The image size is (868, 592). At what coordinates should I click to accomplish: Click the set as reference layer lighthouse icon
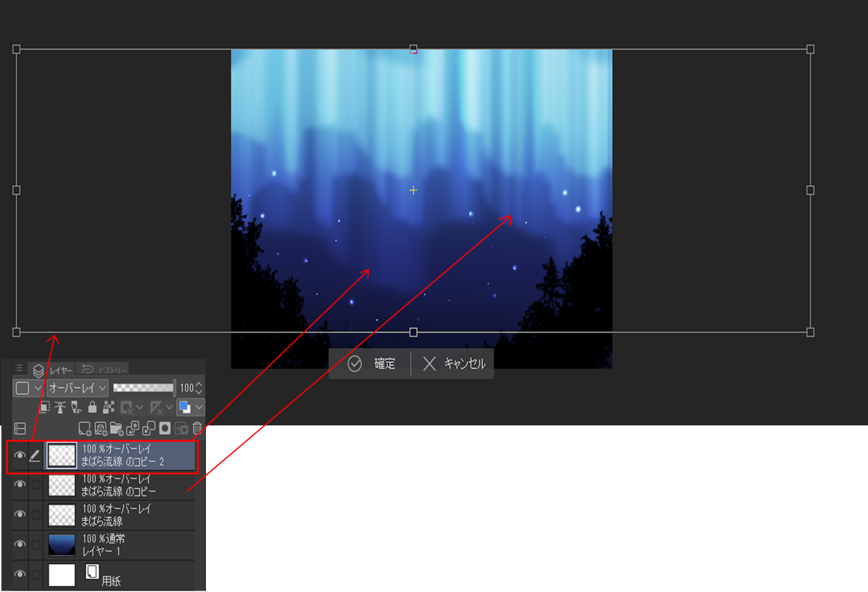61,408
